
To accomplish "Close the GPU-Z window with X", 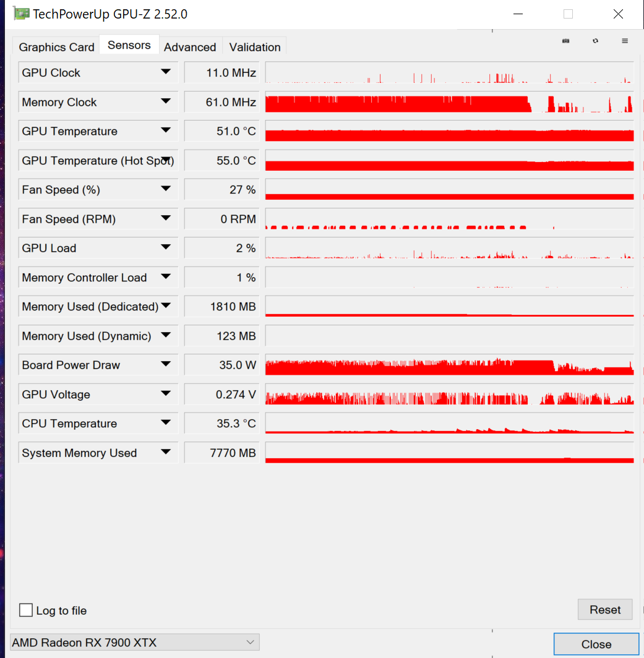I will coord(618,14).
